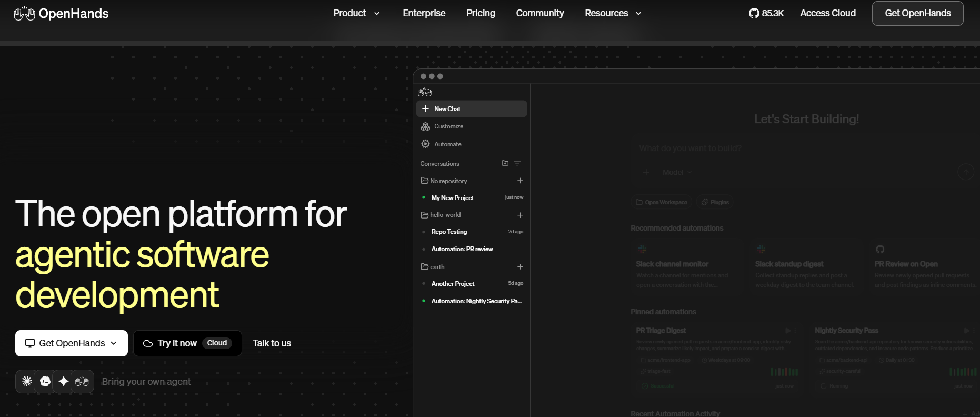Click the Slack icon on Slack channel monitor card
980x417 pixels.
click(x=642, y=249)
